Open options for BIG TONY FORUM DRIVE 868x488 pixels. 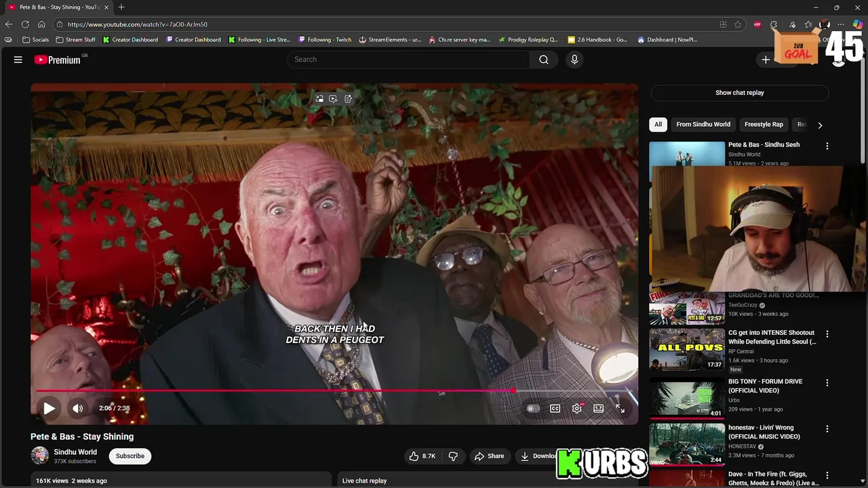point(827,383)
